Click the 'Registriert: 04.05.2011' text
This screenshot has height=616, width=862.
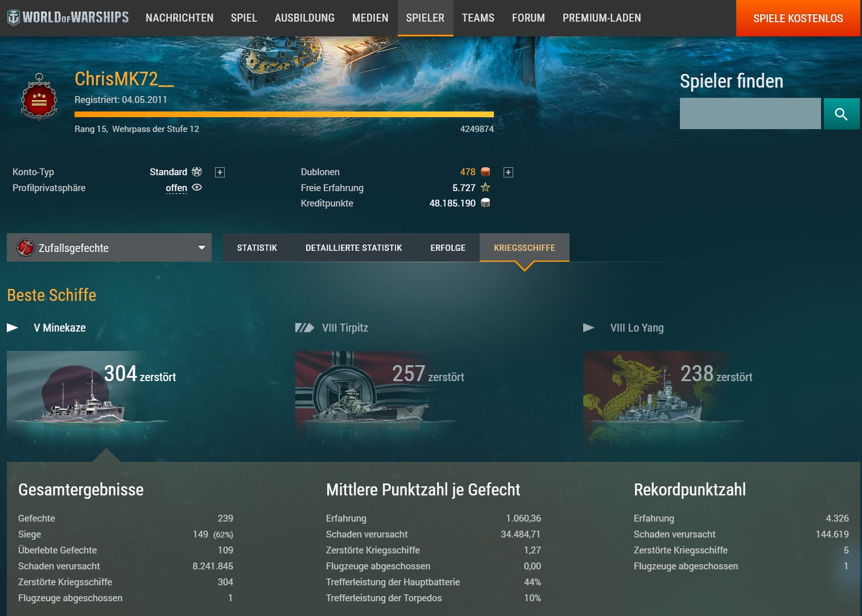pyautogui.click(x=121, y=100)
